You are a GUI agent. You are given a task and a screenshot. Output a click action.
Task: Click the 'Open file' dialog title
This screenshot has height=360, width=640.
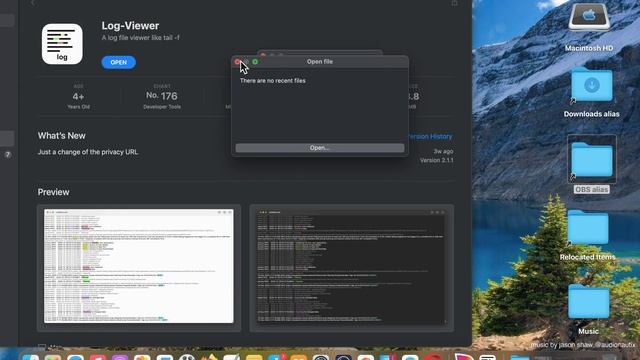click(320, 62)
